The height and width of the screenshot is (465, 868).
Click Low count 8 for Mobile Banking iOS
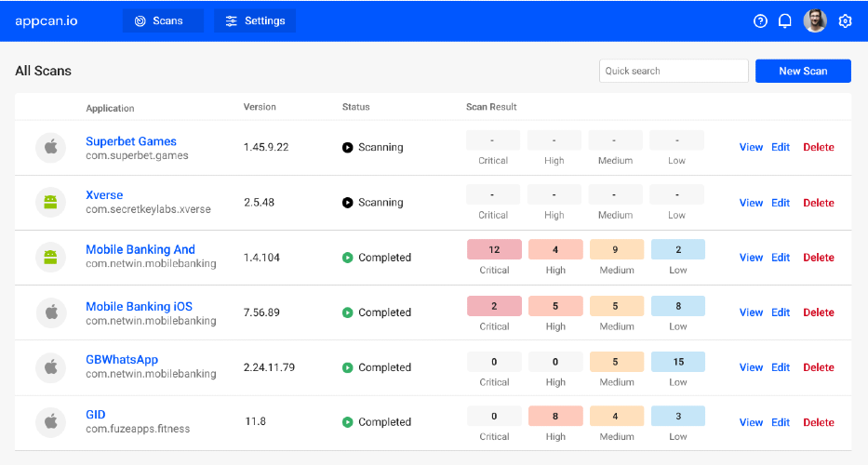678,306
